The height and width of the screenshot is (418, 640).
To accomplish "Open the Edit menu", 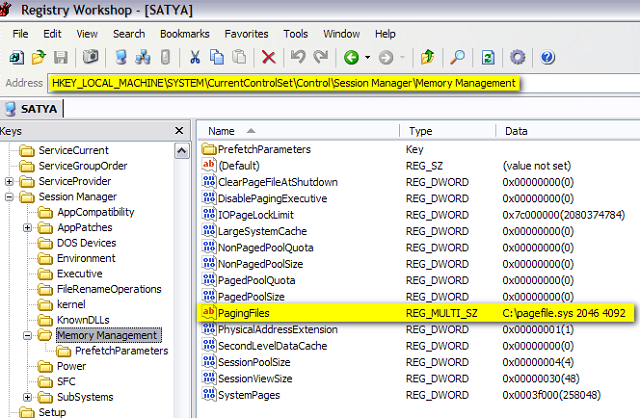I will [x=52, y=34].
